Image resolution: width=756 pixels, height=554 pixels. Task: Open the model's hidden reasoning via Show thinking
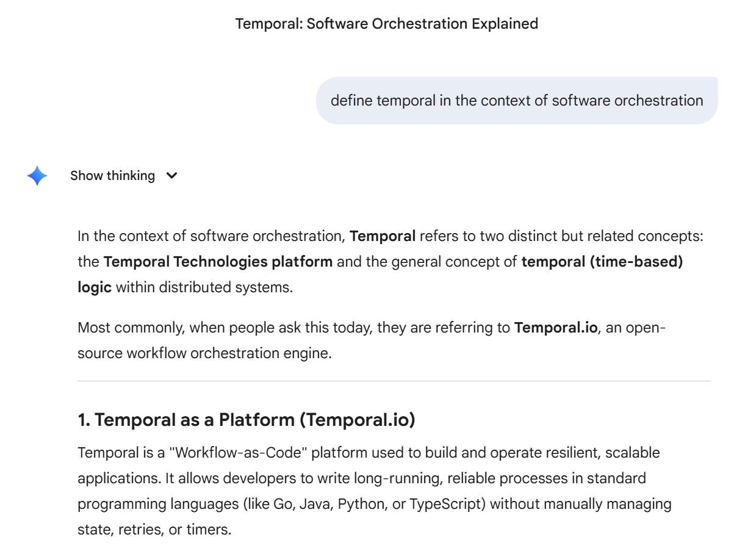pyautogui.click(x=113, y=176)
